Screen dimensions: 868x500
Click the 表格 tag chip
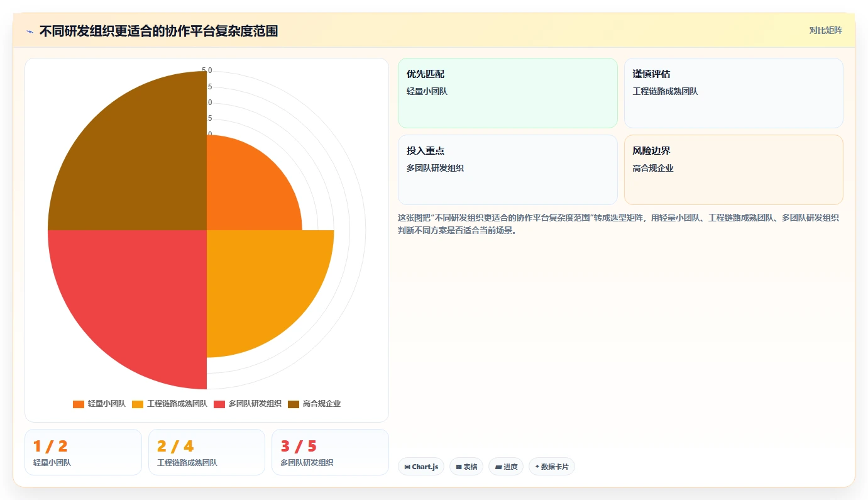click(466, 467)
